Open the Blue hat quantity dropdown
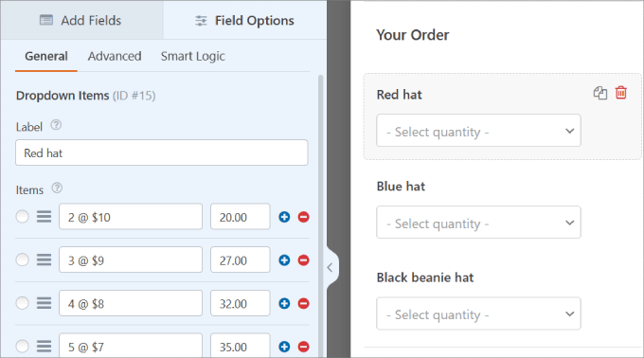The height and width of the screenshot is (358, 644). 478,223
